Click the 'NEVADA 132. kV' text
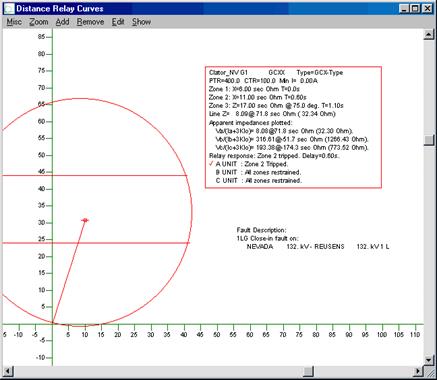This screenshot has width=437, height=380. 278,247
